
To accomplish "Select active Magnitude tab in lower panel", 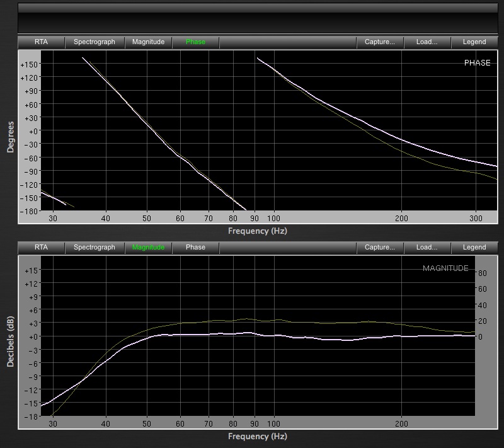I will (x=148, y=248).
